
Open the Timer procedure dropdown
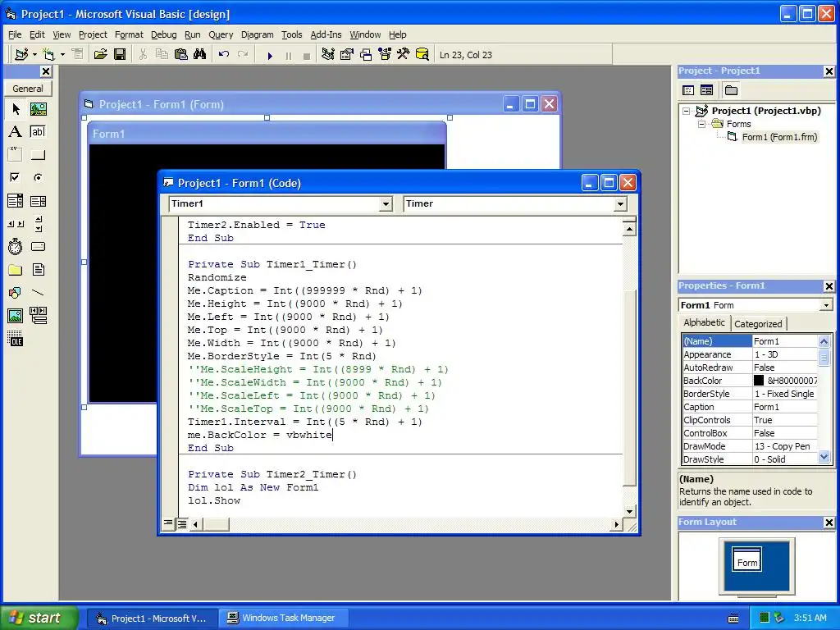coord(620,204)
